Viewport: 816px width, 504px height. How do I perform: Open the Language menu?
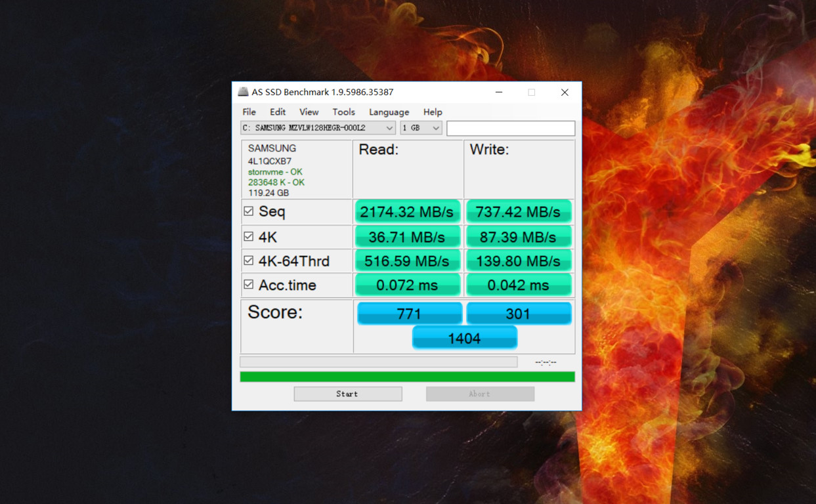[389, 112]
